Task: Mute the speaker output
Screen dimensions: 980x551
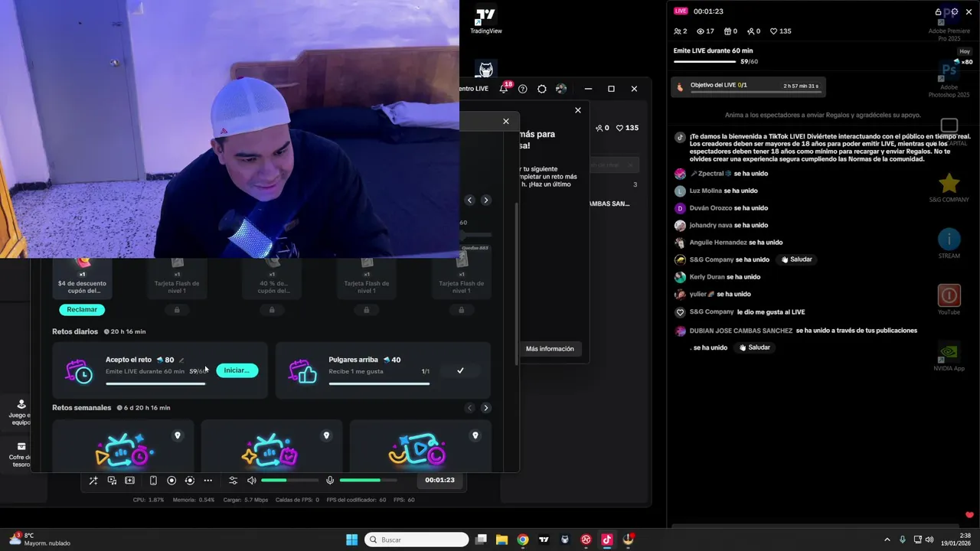Action: click(252, 481)
